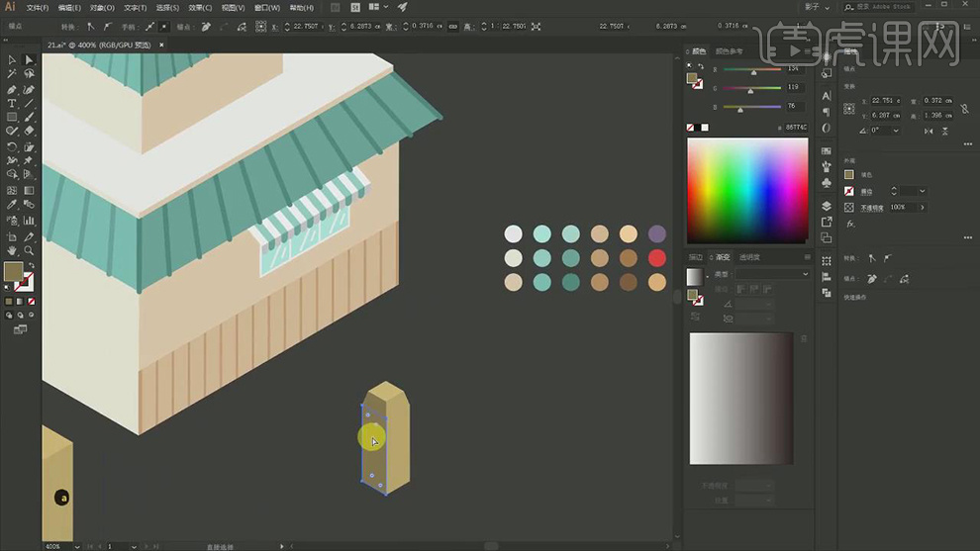Switch to the 透明度 panel tab
Image resolution: width=980 pixels, height=551 pixels.
tap(749, 257)
